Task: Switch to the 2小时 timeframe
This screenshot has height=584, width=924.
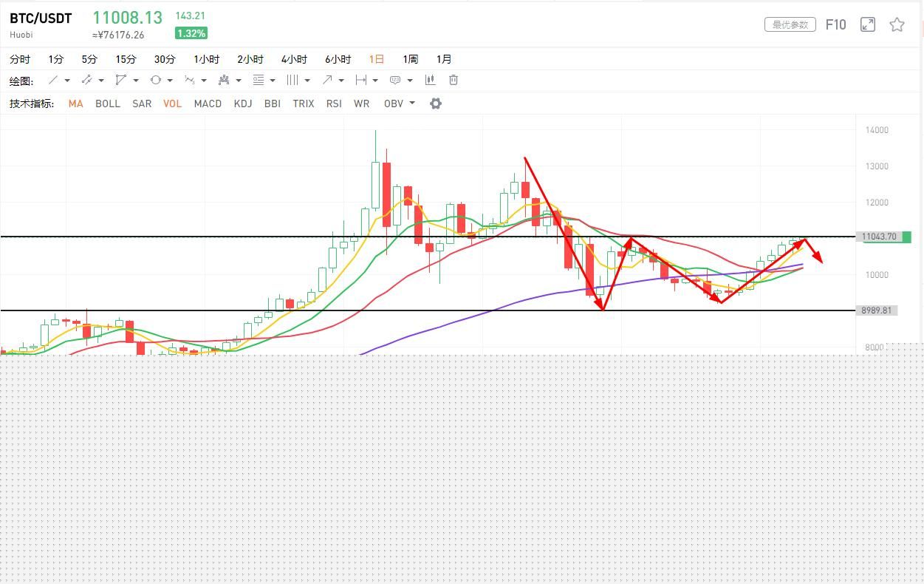Action: tap(250, 59)
